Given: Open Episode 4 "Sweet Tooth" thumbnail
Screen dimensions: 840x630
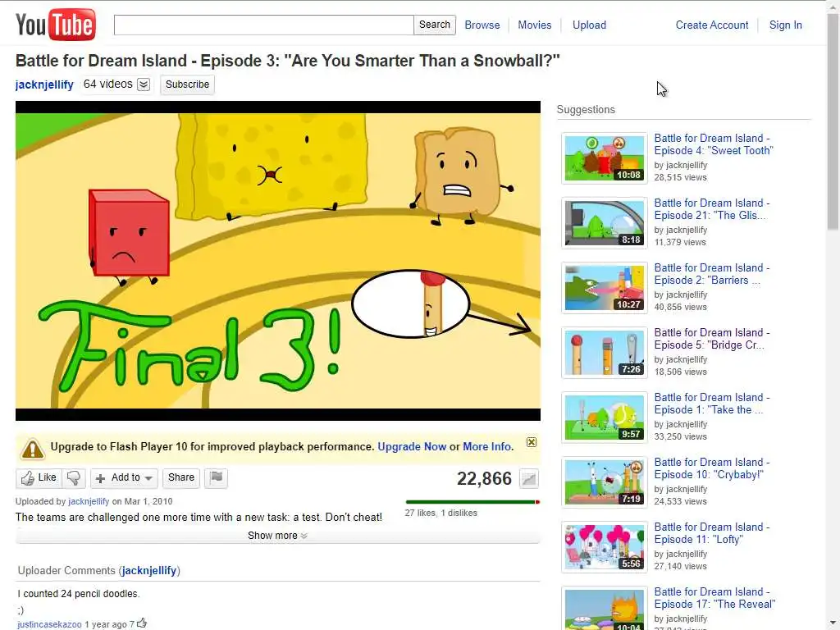Looking at the screenshot, I should (x=605, y=158).
